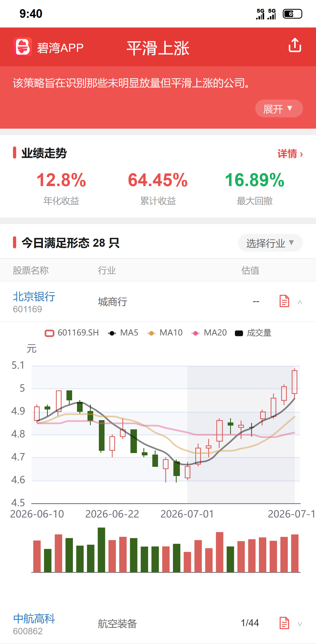Toggle the MA5 line legend
Image resolution: width=316 pixels, height=644 pixels.
123,333
